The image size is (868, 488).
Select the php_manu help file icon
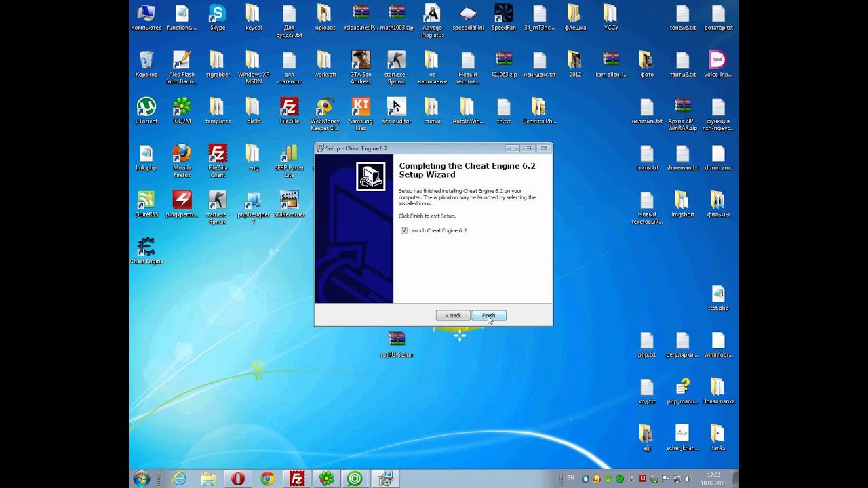coord(682,391)
